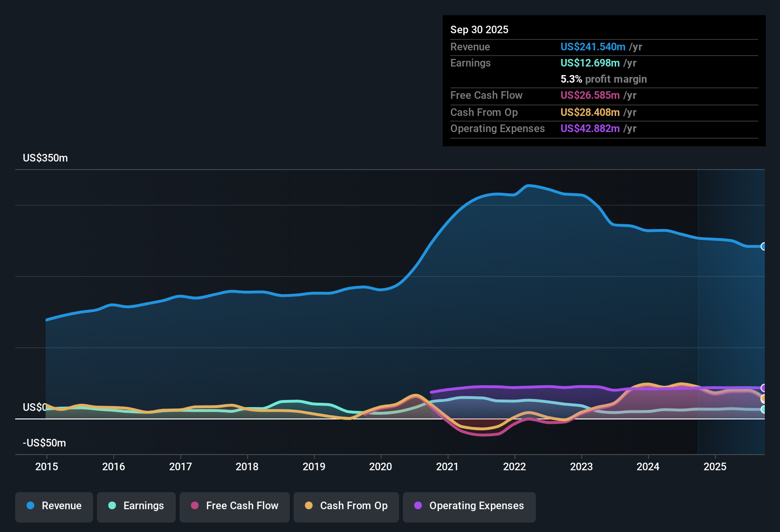The image size is (780, 532).
Task: Click the orange Cash From Op dot
Action: click(309, 505)
